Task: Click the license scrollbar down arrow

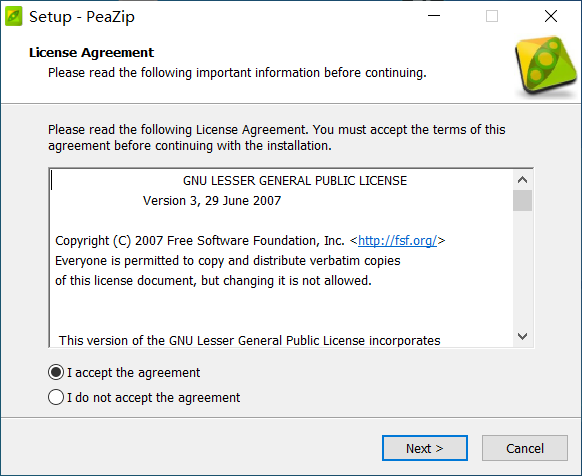Action: pos(522,336)
